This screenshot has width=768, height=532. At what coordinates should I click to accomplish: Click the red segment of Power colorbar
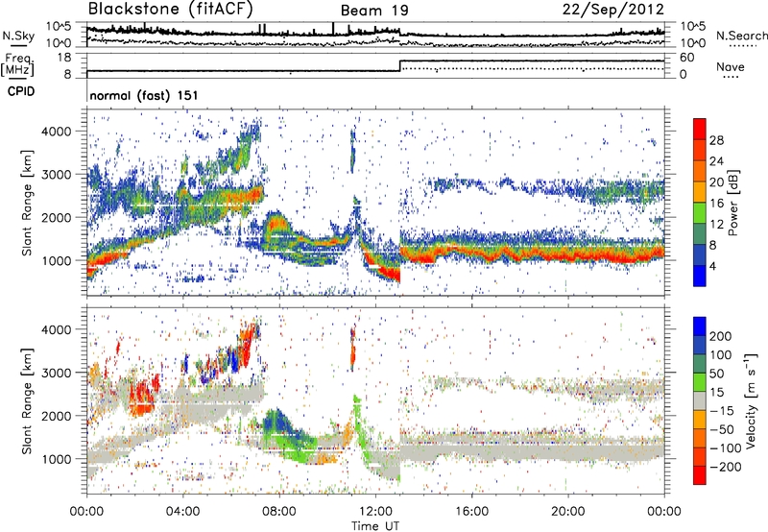pos(700,129)
